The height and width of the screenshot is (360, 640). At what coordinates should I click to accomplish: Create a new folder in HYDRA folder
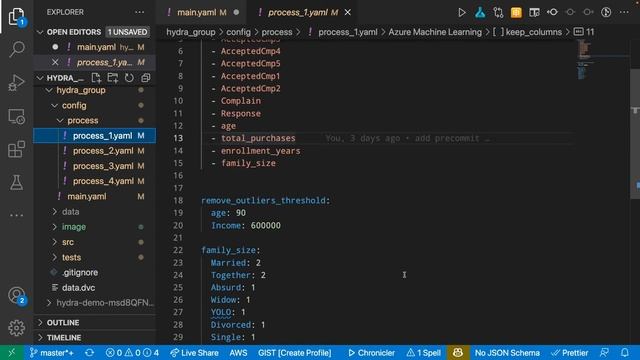[x=113, y=78]
